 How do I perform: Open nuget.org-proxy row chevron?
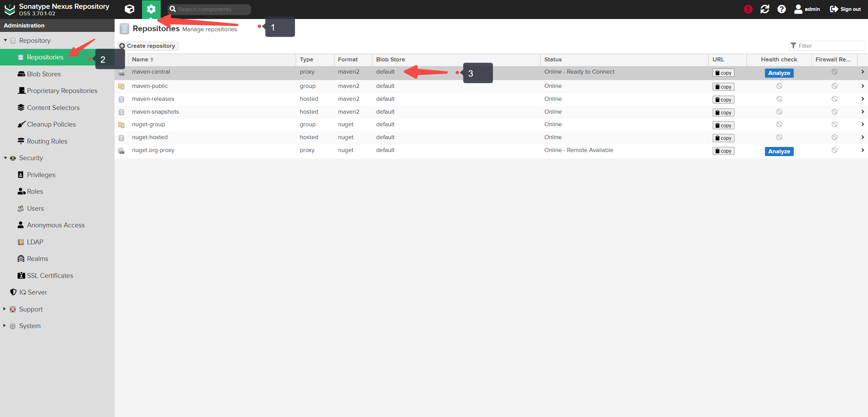862,150
